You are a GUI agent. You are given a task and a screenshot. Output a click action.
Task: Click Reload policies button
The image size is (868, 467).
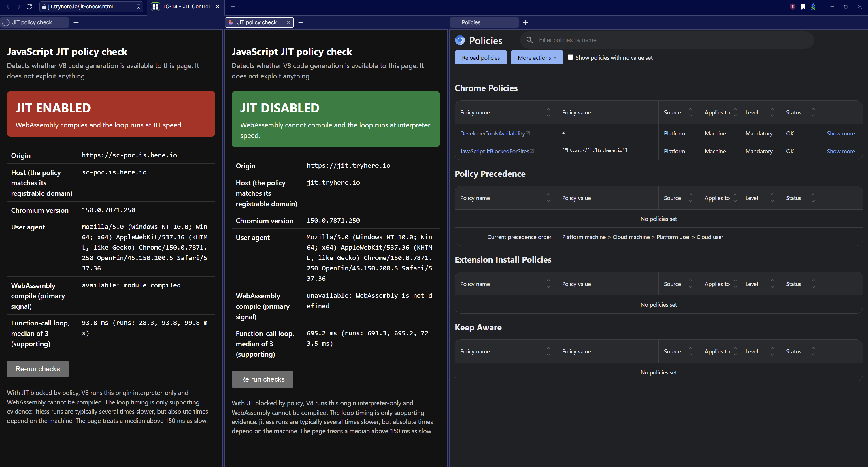click(481, 58)
